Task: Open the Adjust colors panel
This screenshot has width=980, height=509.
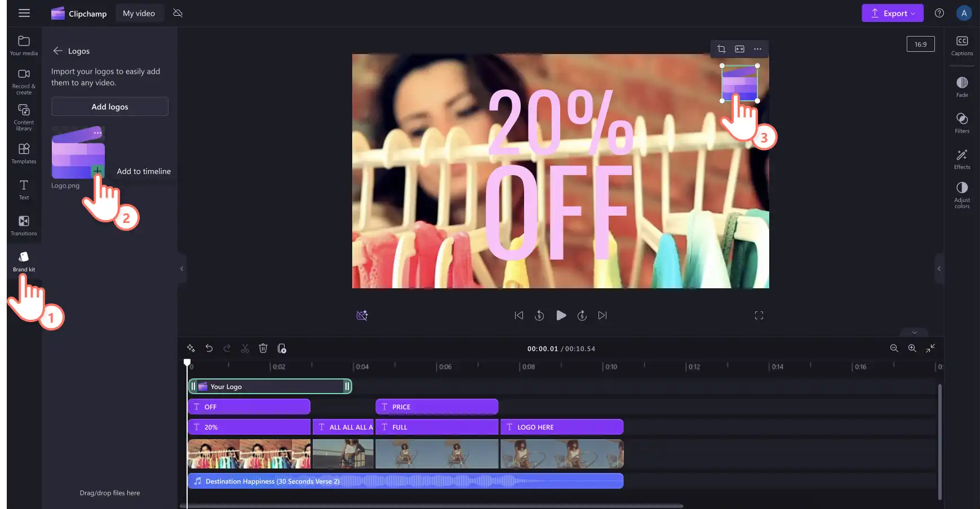Action: 962,195
